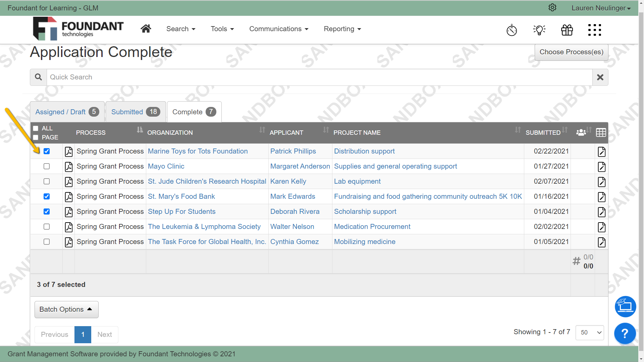
Task: Open the PDF for Marine Toys for Tots
Action: 68,152
